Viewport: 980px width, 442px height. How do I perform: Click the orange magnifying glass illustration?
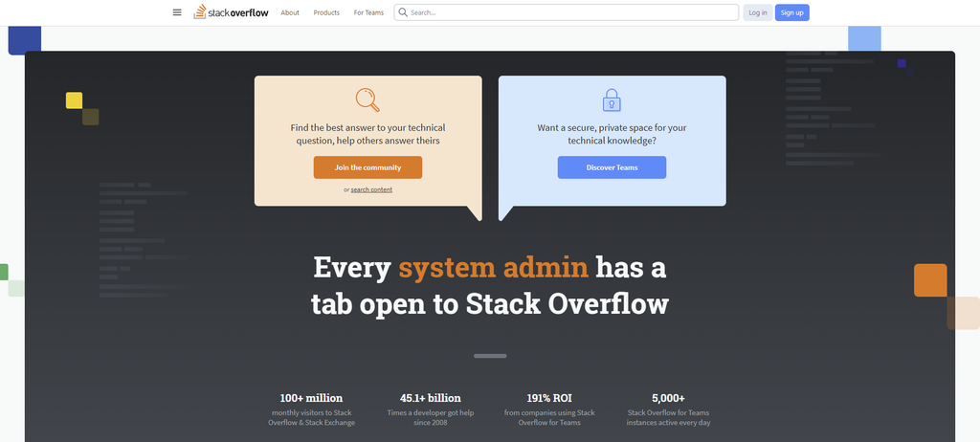[x=367, y=99]
